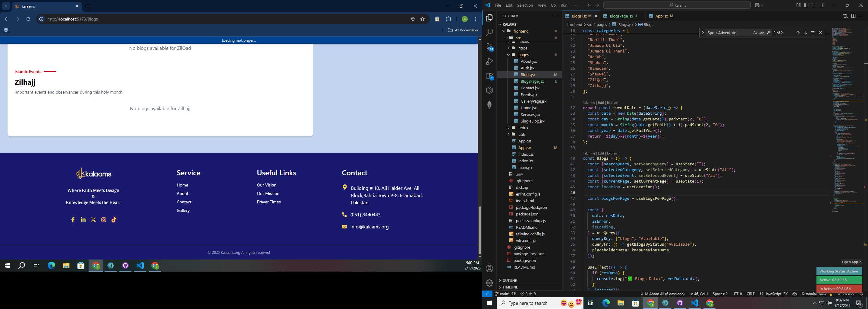Screen dimensions: 868x309
Task: Open the Search view in activity bar
Action: [x=489, y=32]
